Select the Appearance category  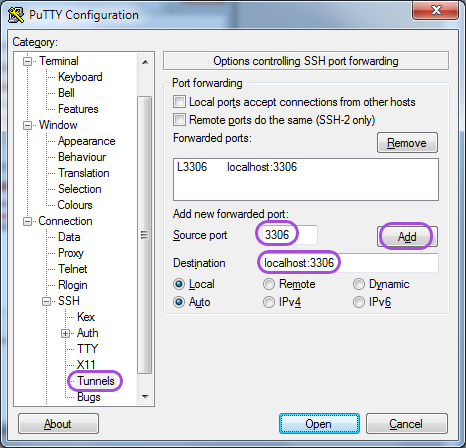pos(87,141)
